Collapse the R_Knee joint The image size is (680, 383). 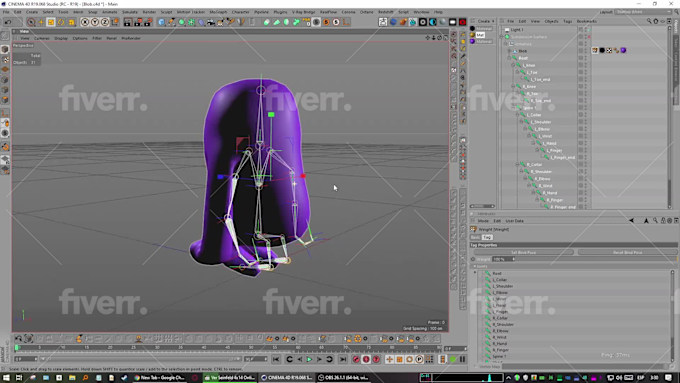click(x=514, y=86)
